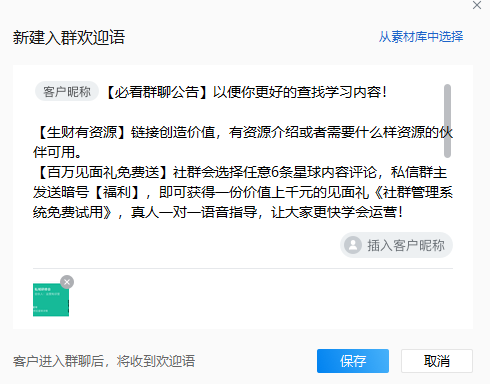Cancel the dialog with 取消
The width and height of the screenshot is (490, 384).
click(437, 361)
